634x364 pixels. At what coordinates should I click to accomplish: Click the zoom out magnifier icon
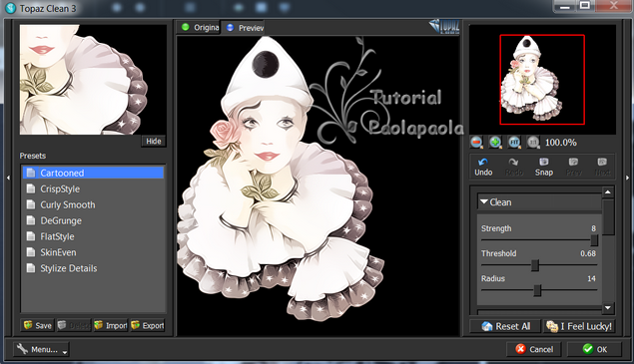(476, 143)
